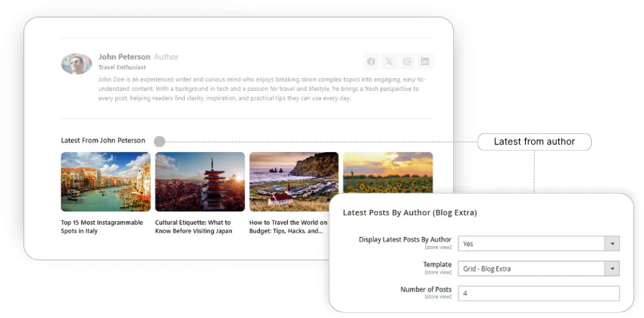
Task: Click the X (Twitter) social icon
Action: pyautogui.click(x=389, y=61)
